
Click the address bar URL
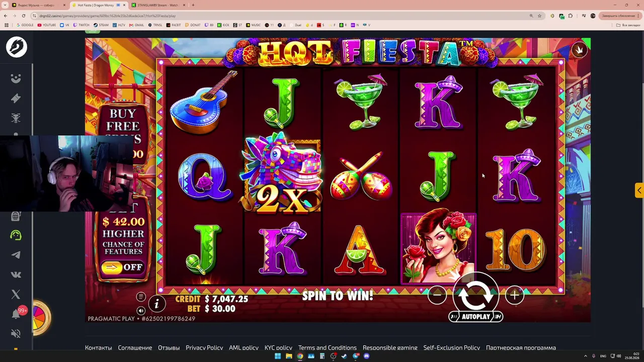[108, 16]
